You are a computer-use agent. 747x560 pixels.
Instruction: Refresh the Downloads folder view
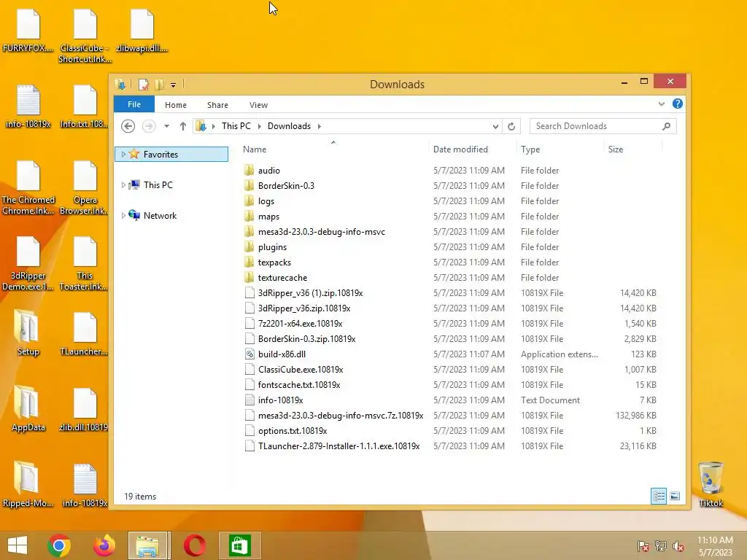[511, 126]
